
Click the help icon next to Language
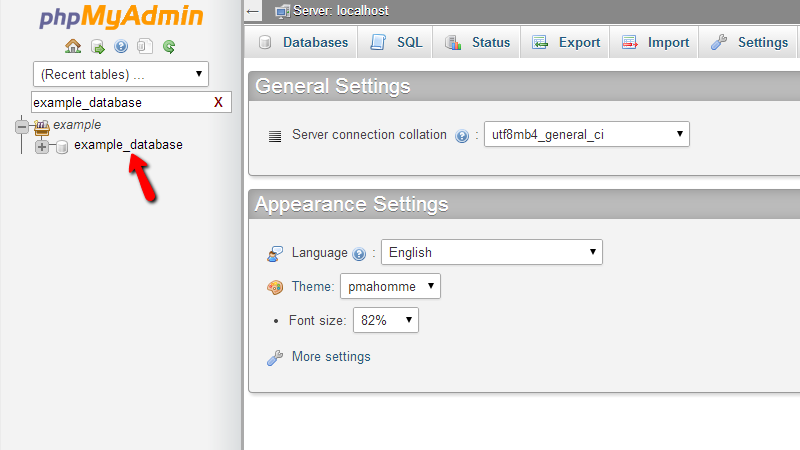point(359,254)
